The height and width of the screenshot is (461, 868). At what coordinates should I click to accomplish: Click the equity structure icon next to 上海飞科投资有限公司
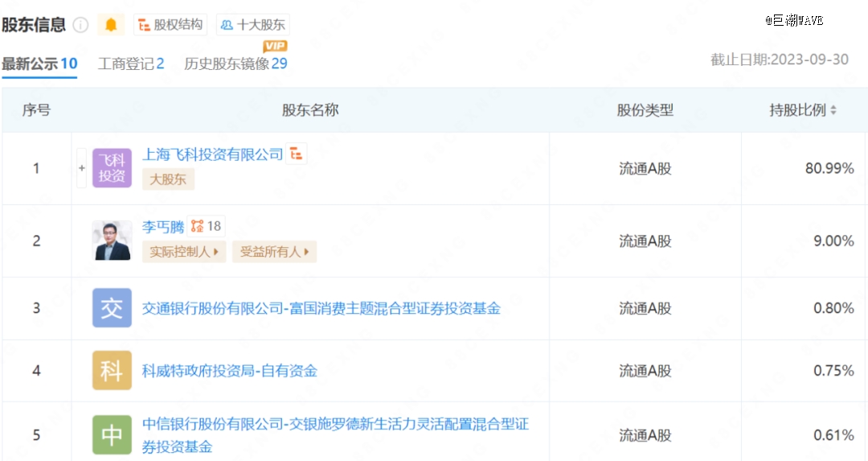point(296,154)
